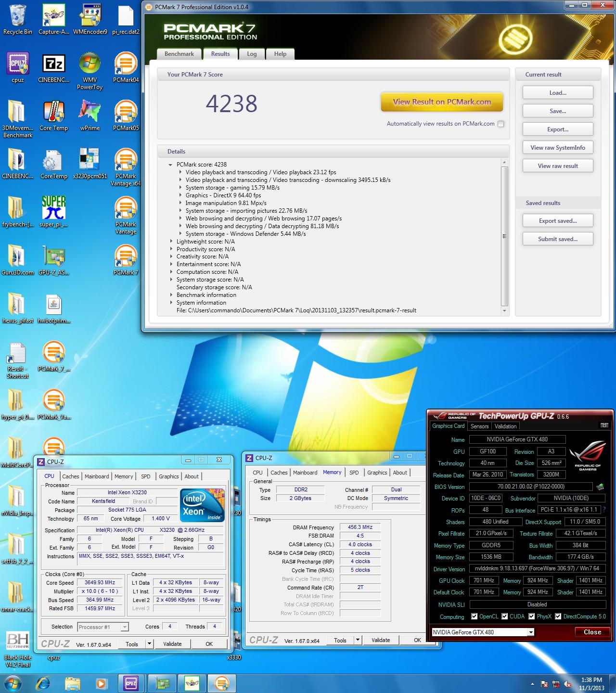This screenshot has width=616, height=693.
Task: Expand the System information entry
Action: coord(171,303)
